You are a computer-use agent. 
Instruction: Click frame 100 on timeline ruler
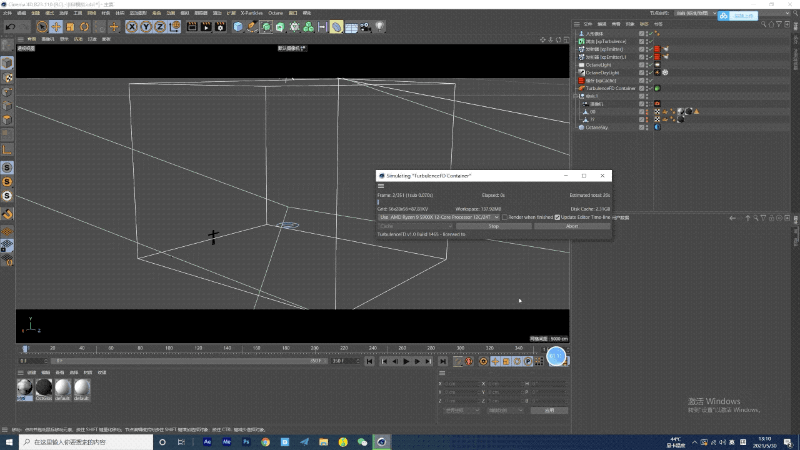pyautogui.click(x=169, y=348)
